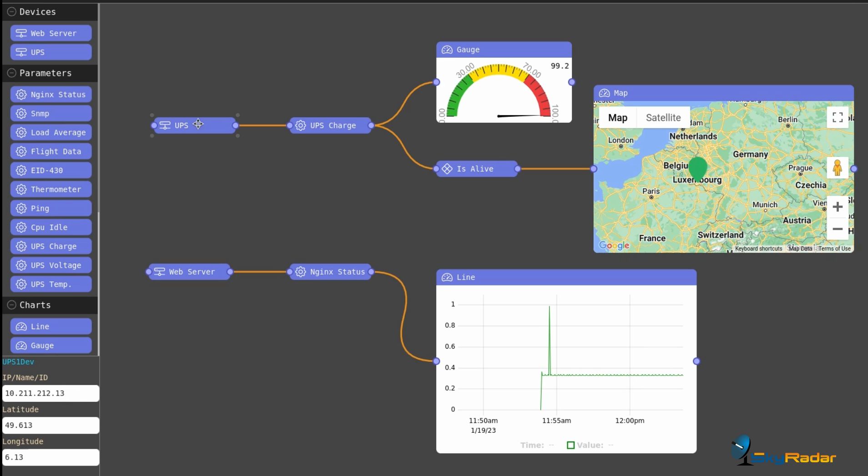Click the Gauge chart icon under Charts
Viewport: 868px width, 476px height.
point(21,346)
